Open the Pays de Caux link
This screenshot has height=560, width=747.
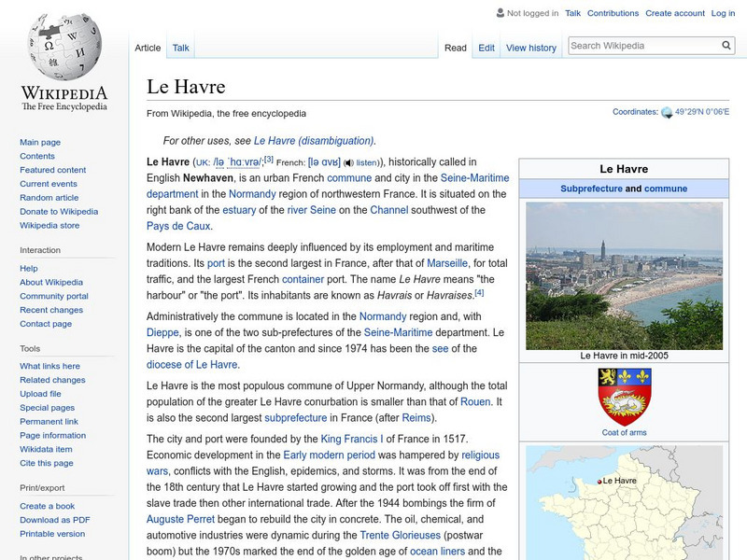178,226
